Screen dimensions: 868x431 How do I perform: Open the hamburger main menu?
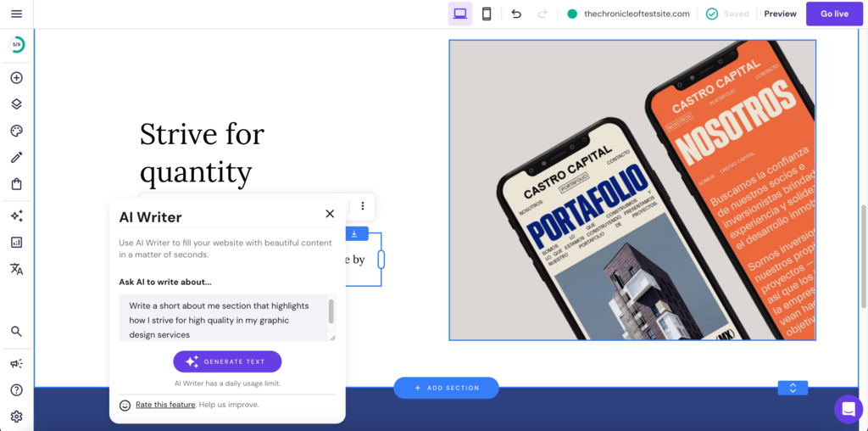(x=16, y=14)
